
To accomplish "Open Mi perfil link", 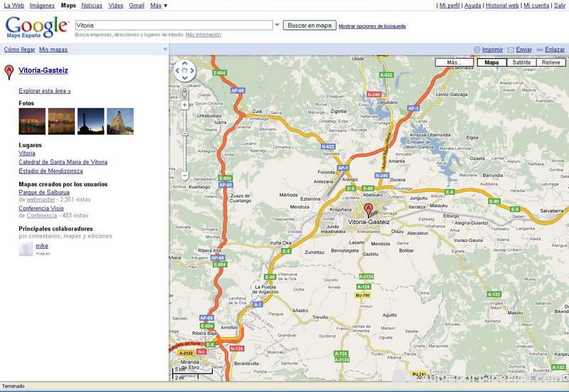I will tap(450, 6).
